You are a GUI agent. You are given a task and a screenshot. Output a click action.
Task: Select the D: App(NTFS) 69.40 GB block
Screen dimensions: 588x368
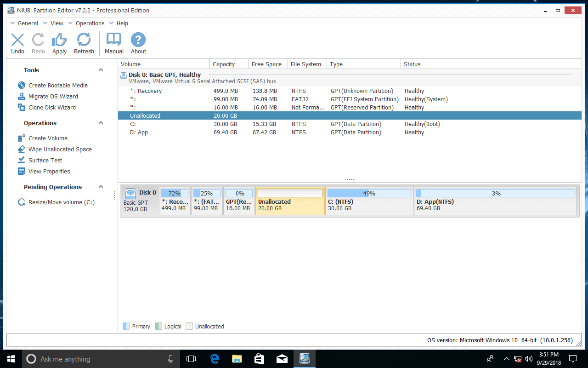pyautogui.click(x=495, y=201)
